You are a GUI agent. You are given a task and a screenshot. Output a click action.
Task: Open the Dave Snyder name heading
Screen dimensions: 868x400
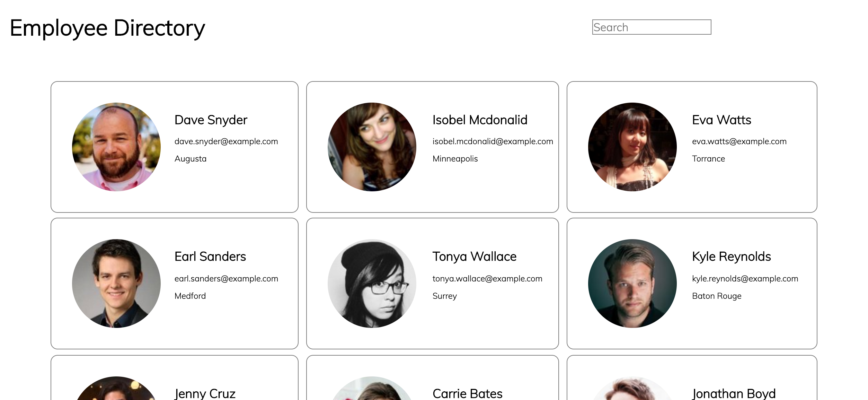point(211,120)
